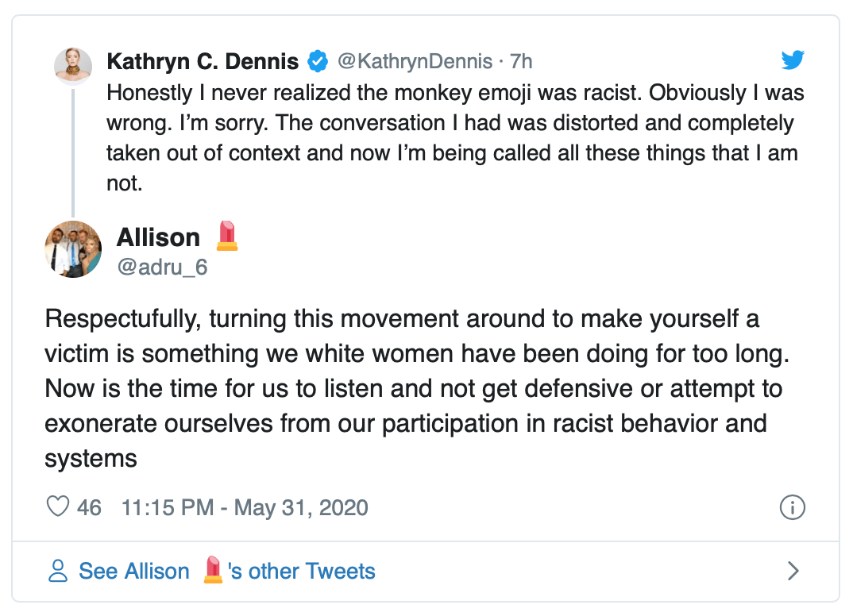Open Kathryn C. Dennis profile picture
853x616 pixels.
coord(73,65)
